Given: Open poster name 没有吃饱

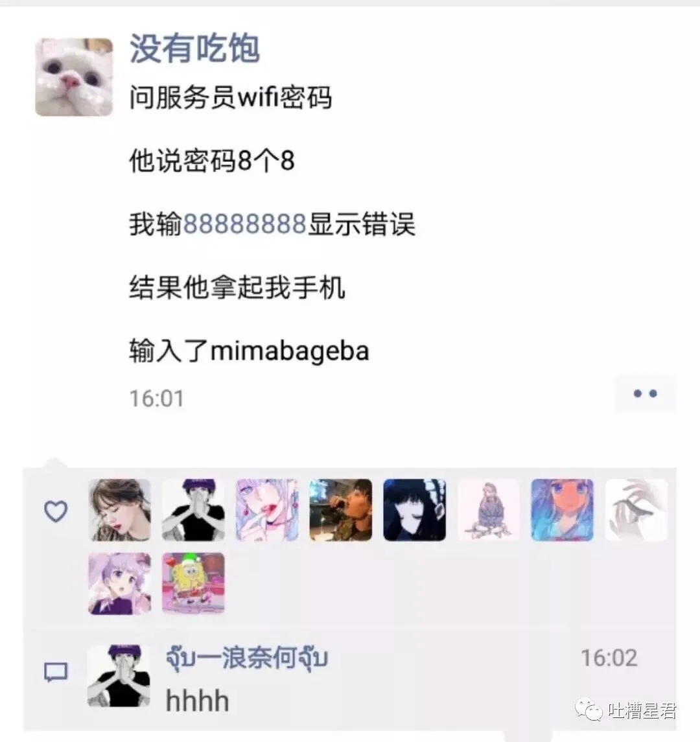Looking at the screenshot, I should click(194, 48).
